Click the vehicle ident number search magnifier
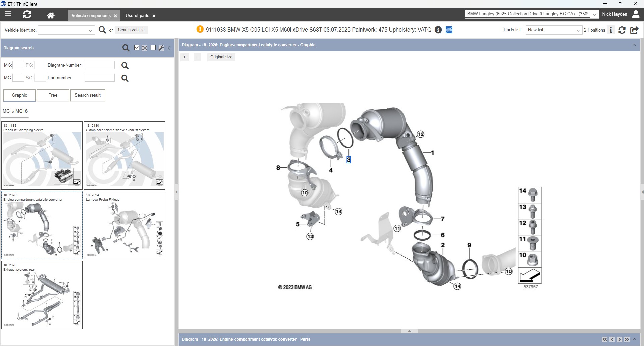 pyautogui.click(x=102, y=30)
